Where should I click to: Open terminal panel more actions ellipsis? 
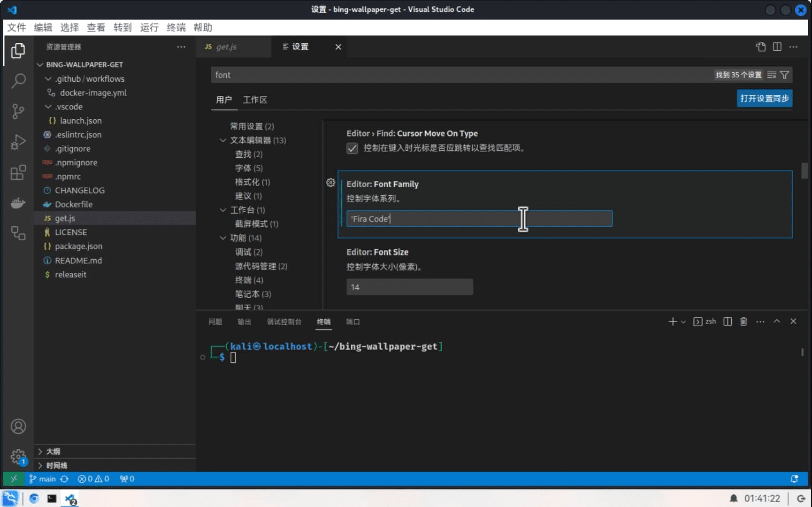[x=760, y=321]
